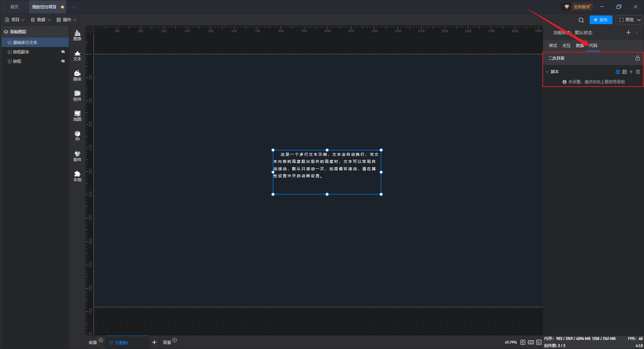This screenshot has width=644, height=349.
Task: Select the 基础多行文本 layer
Action: click(35, 42)
